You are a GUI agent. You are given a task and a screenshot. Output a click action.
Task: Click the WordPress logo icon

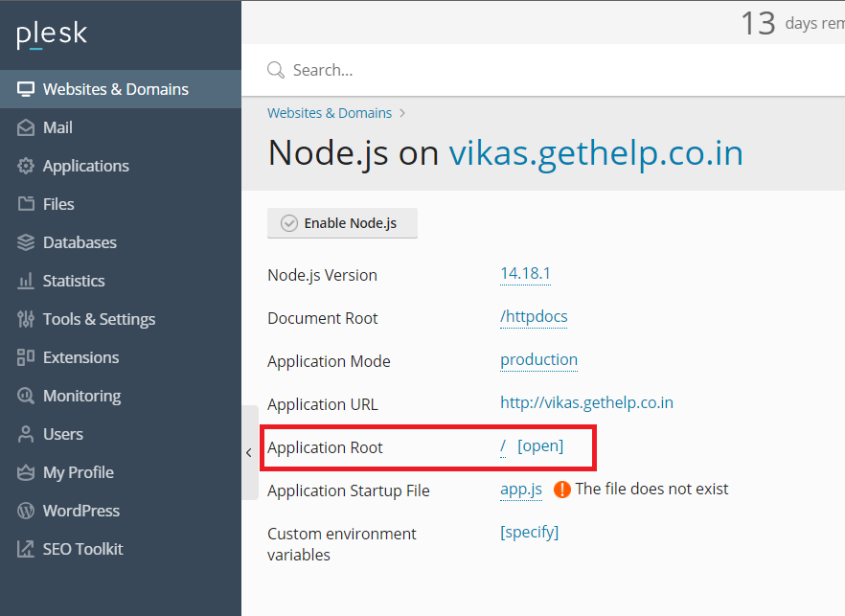[25, 511]
